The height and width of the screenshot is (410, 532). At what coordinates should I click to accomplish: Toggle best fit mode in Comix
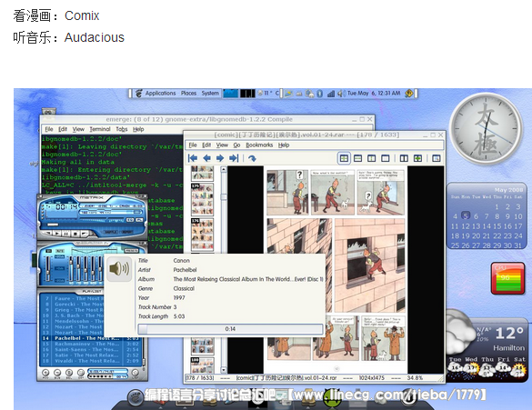[x=344, y=158]
